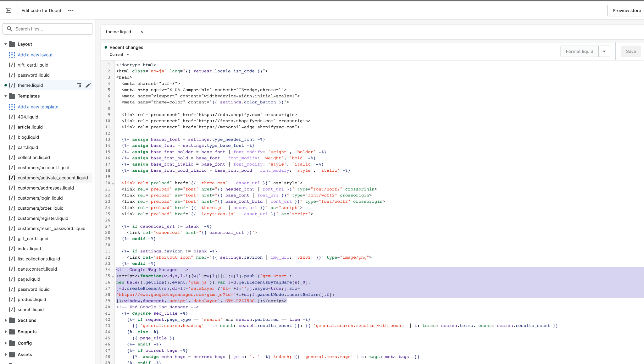Image resolution: width=644 pixels, height=364 pixels.
Task: Expand the Sections folder arrow
Action: pos(6,320)
